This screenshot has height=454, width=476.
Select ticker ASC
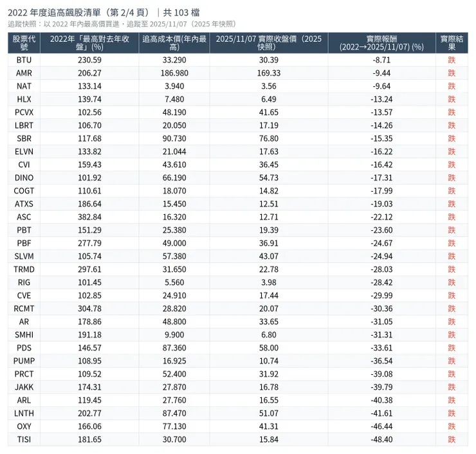pyautogui.click(x=24, y=217)
